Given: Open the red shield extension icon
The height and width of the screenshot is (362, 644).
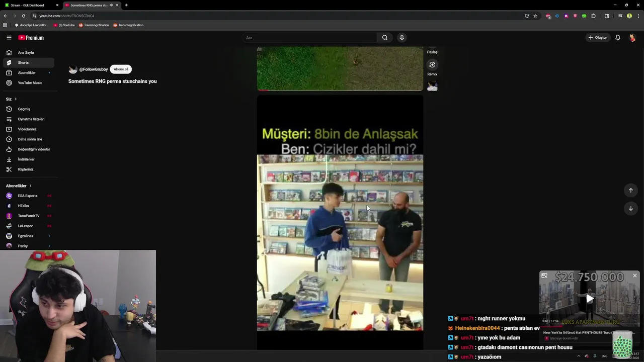Looking at the screenshot, I should (575, 16).
